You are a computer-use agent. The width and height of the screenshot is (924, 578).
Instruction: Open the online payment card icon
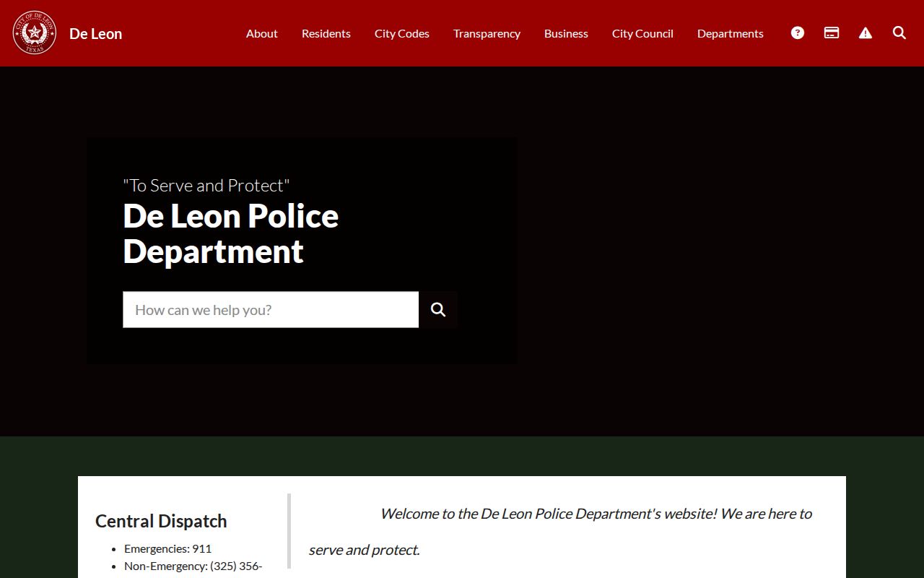point(832,33)
